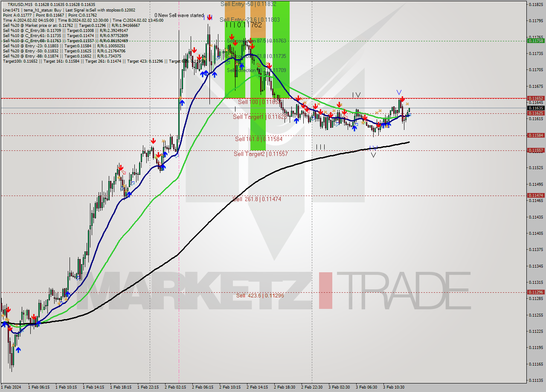The width and height of the screenshot is (546, 392).
Task: Select the '1 Feb 10:15' time axis label
Action: pyautogui.click(x=66, y=387)
